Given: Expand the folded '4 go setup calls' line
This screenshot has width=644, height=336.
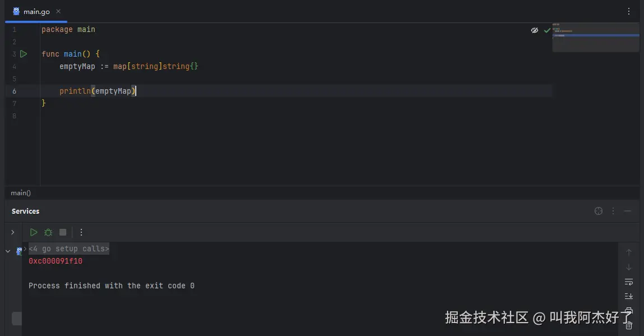Looking at the screenshot, I should (x=68, y=249).
